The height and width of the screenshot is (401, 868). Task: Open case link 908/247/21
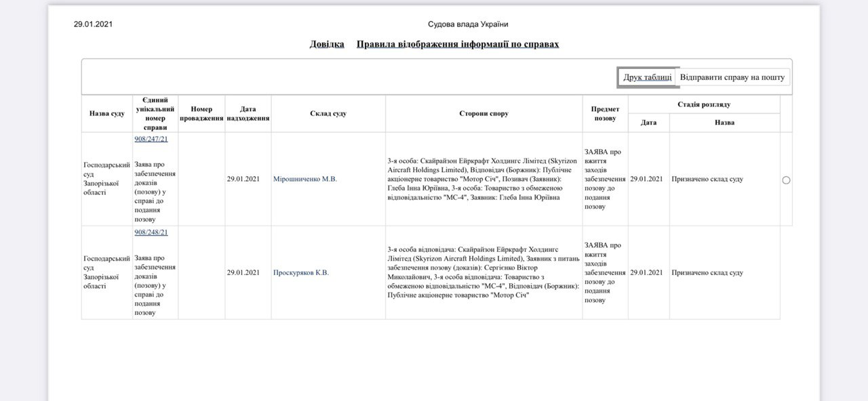[x=151, y=138]
